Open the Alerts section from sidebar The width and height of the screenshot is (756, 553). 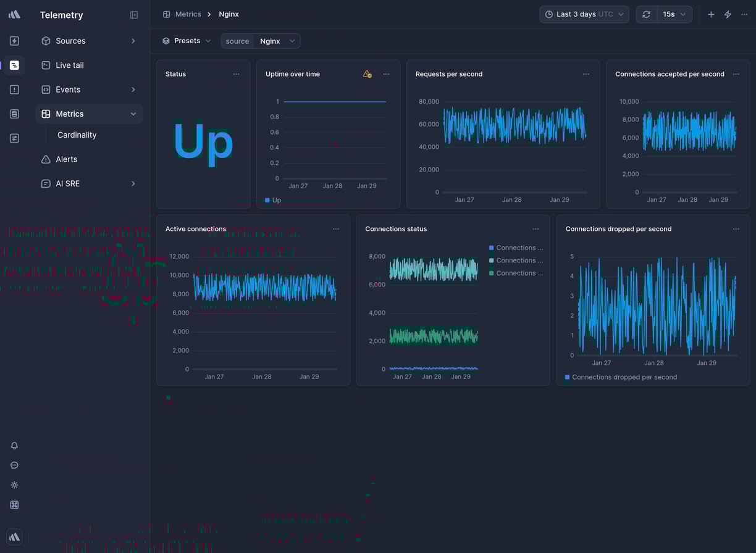coord(65,159)
